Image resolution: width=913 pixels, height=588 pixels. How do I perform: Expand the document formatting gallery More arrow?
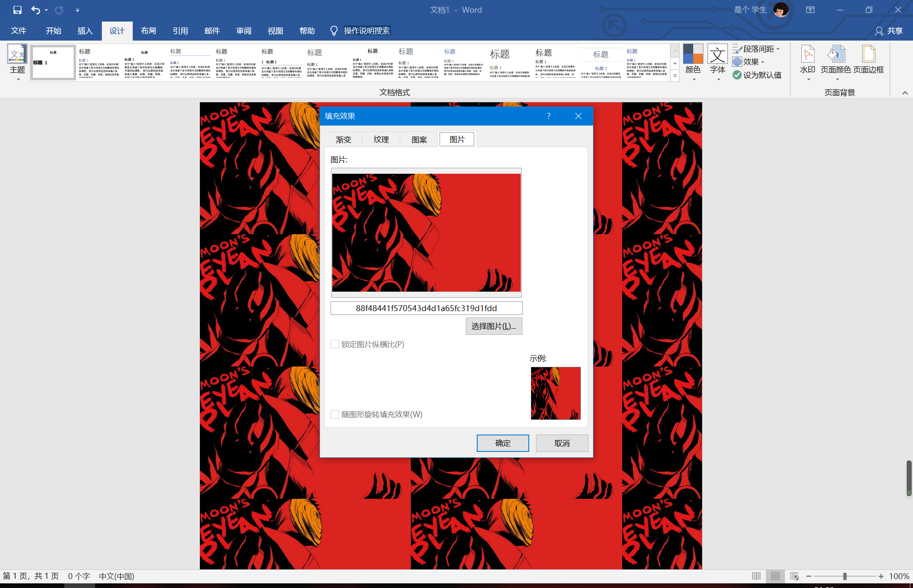point(675,76)
